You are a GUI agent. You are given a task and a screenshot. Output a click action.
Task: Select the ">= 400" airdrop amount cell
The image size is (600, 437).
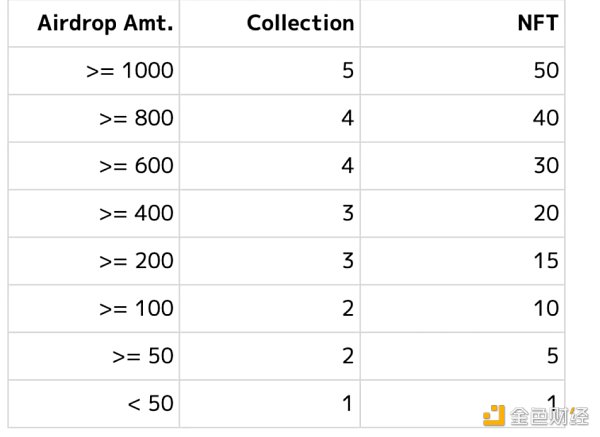pos(137,213)
